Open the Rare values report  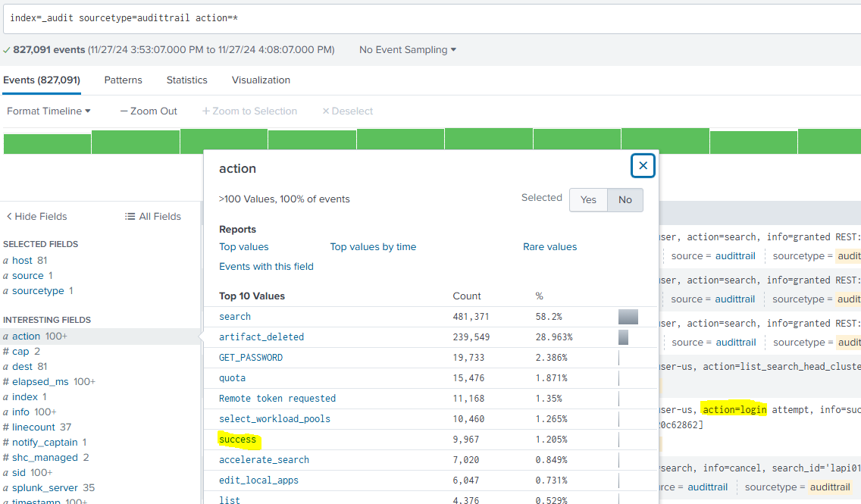click(549, 247)
